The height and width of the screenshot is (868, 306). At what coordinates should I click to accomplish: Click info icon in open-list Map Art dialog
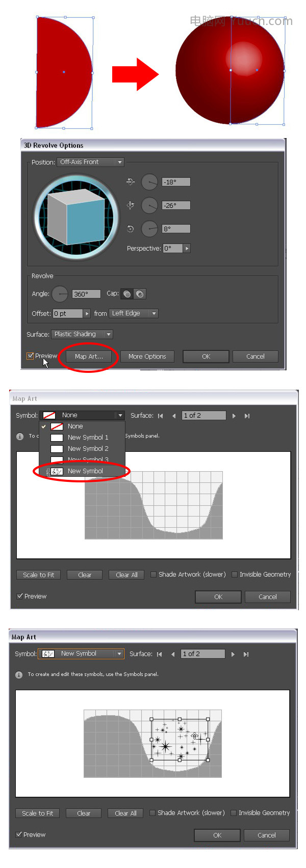pos(20,437)
